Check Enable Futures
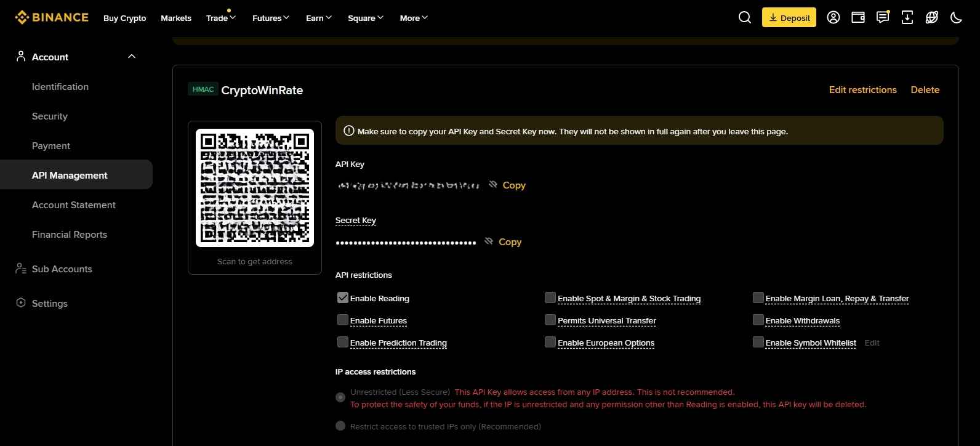This screenshot has width=980, height=446. (343, 320)
